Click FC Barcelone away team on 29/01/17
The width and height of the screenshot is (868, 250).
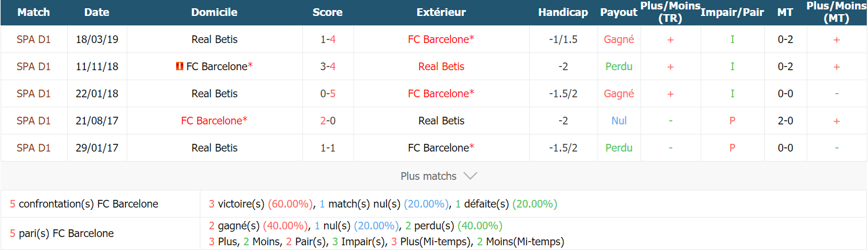pos(441,148)
